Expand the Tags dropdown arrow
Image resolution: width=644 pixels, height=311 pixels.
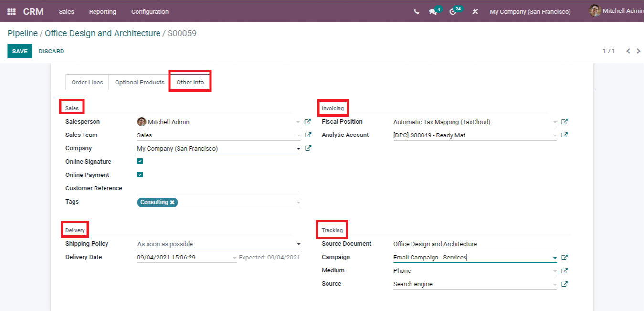coord(298,203)
